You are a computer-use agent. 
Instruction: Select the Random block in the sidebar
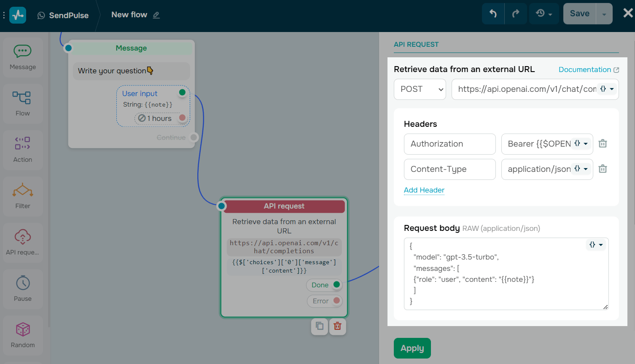(x=22, y=335)
